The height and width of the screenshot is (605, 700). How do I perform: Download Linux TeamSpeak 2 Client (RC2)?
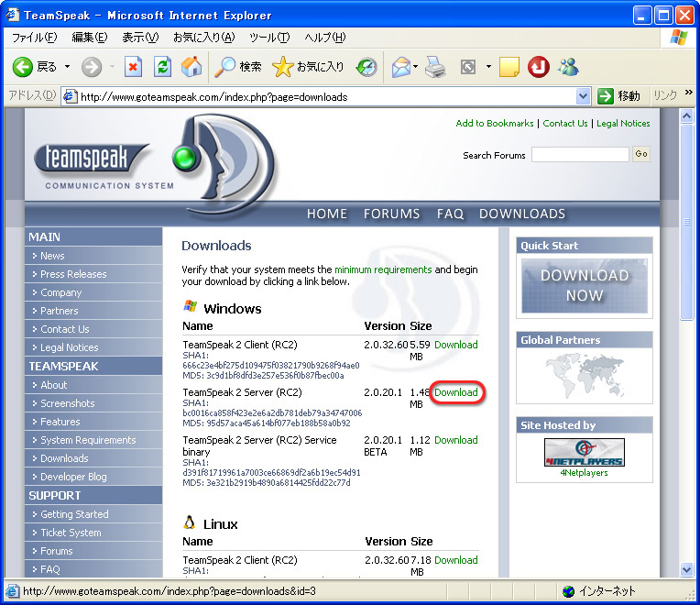tap(455, 560)
